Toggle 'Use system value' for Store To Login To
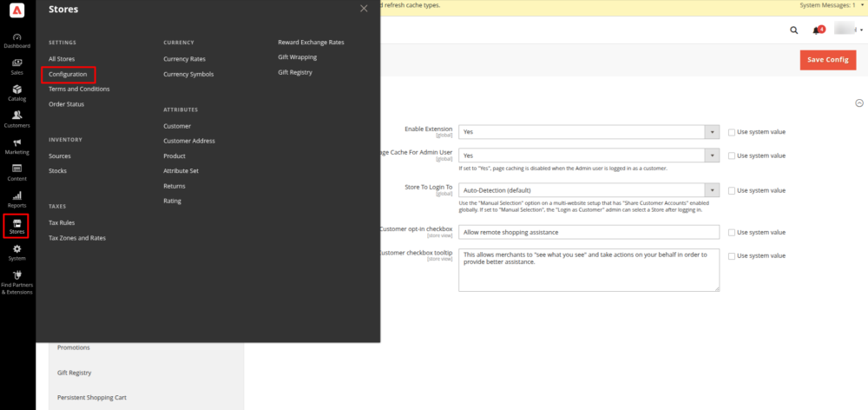Screen dimensions: 868x410 (732, 190)
